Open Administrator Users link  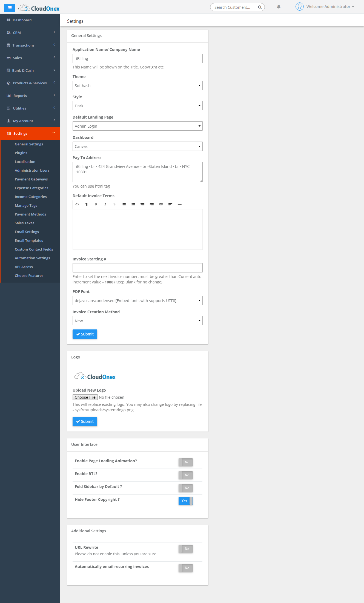(32, 170)
